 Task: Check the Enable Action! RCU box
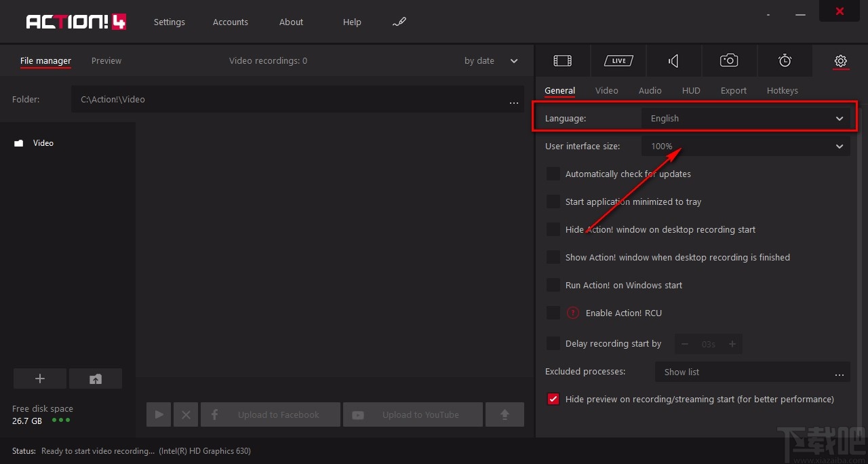553,313
